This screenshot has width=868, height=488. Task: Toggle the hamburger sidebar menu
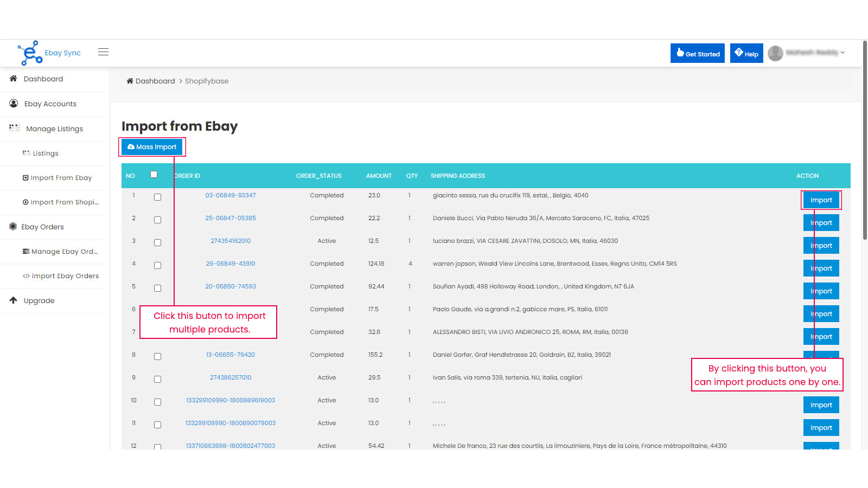point(103,52)
